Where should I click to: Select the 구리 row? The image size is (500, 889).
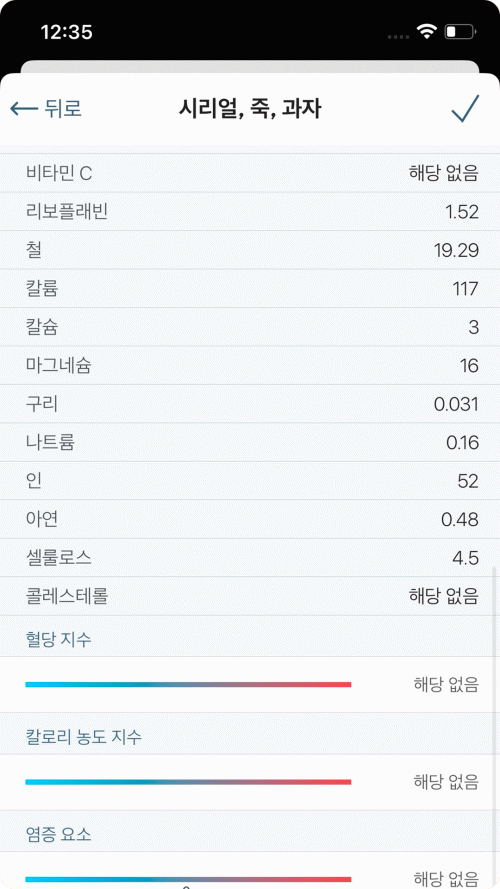pos(250,404)
